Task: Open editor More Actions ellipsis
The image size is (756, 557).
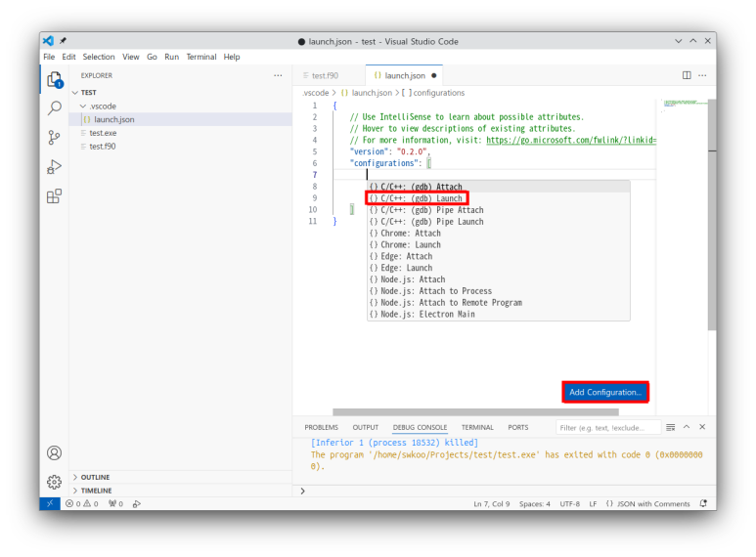Action: pyautogui.click(x=702, y=75)
